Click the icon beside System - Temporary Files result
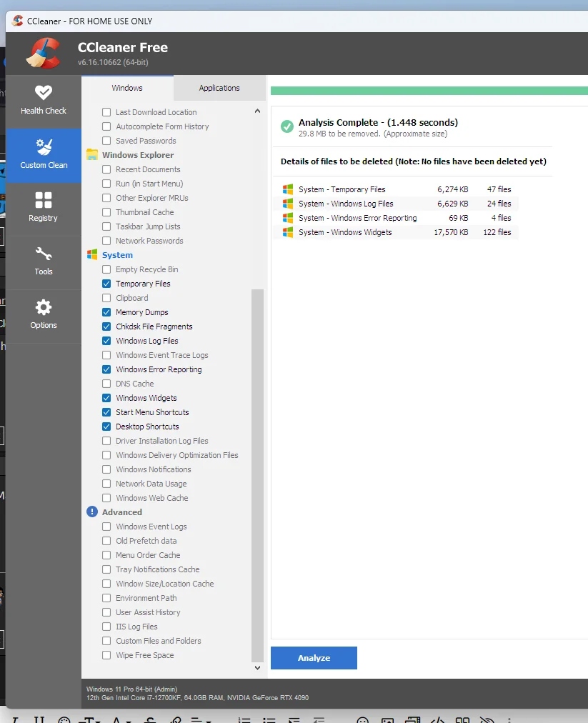This screenshot has height=723, width=588. point(288,189)
